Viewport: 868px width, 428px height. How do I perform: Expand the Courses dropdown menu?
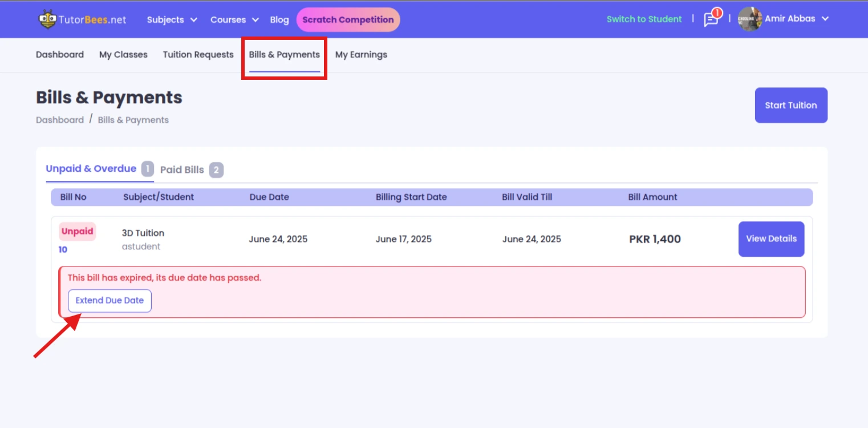tap(234, 19)
